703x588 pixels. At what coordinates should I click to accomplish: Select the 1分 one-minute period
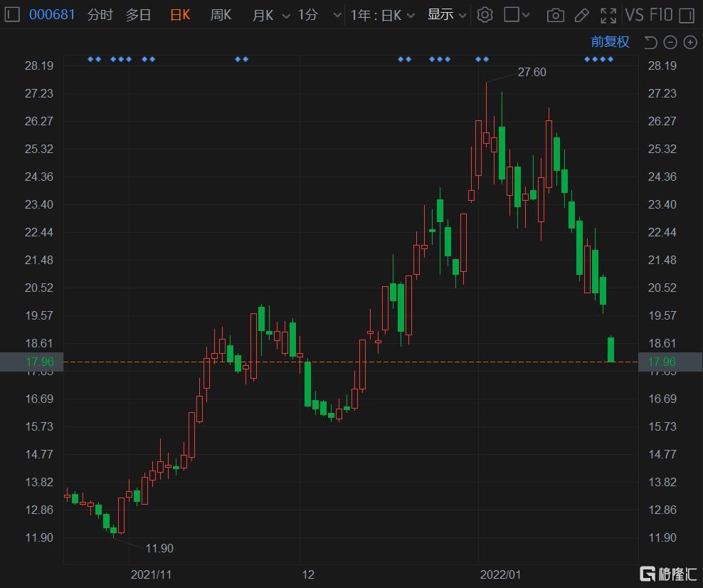[x=308, y=15]
